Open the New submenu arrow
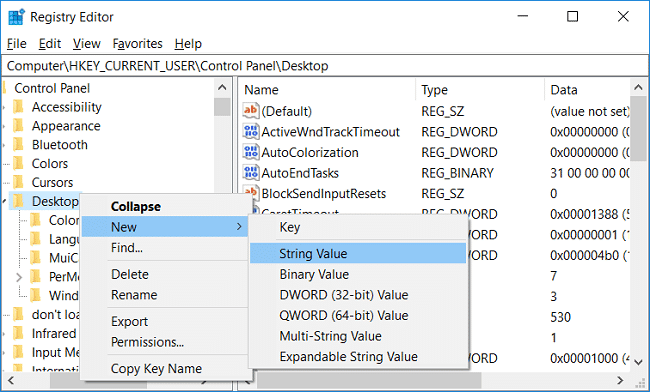Screen dimensions: 650x392 pos(239,227)
